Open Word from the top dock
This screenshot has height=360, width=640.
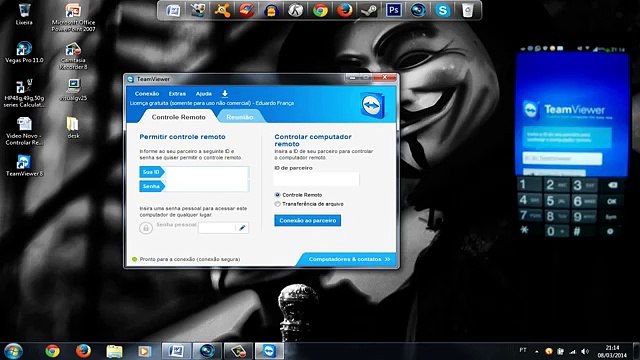click(173, 10)
